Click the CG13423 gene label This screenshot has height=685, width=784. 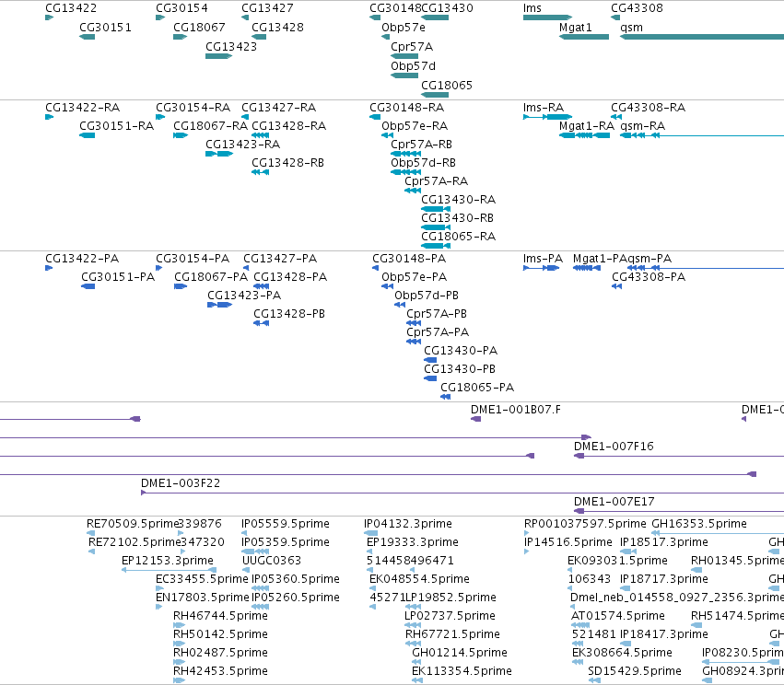231,47
